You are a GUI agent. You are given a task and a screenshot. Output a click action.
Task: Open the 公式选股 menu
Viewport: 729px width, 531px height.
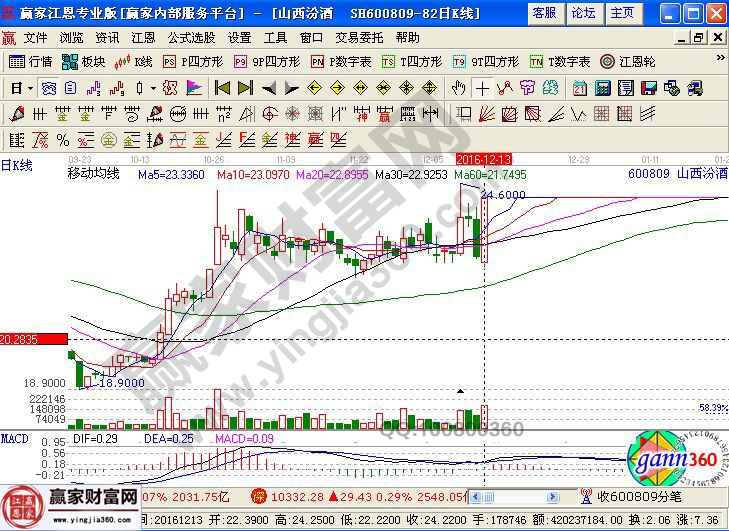coord(191,37)
